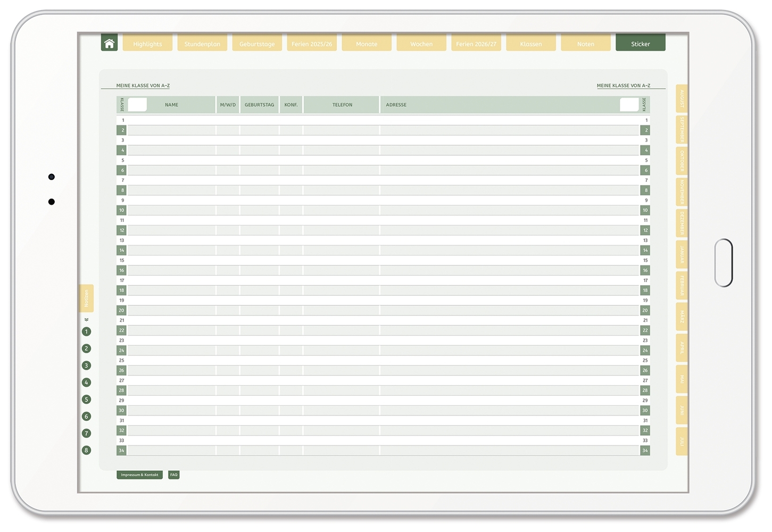Jump to the Februar side tab
772x532 pixels.
[x=682, y=286]
